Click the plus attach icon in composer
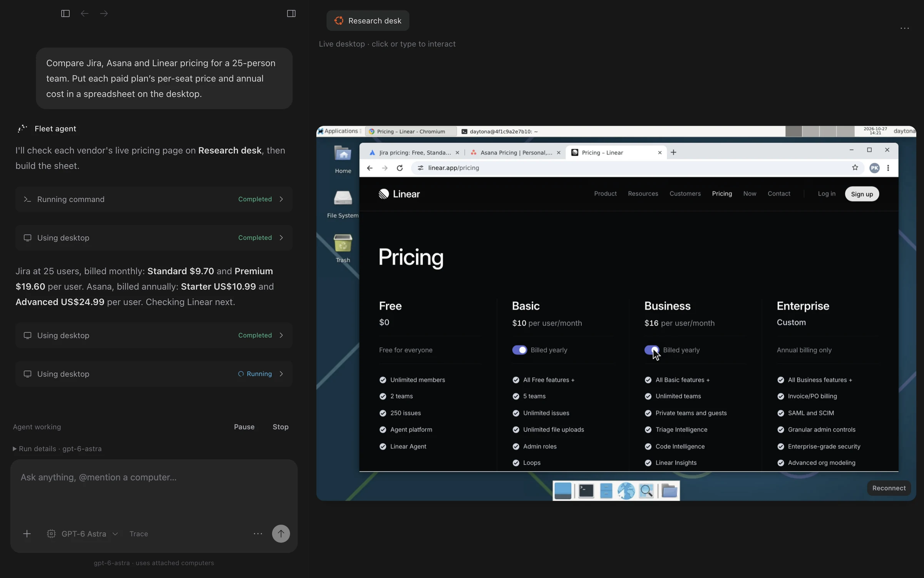This screenshot has width=924, height=578. (x=27, y=534)
